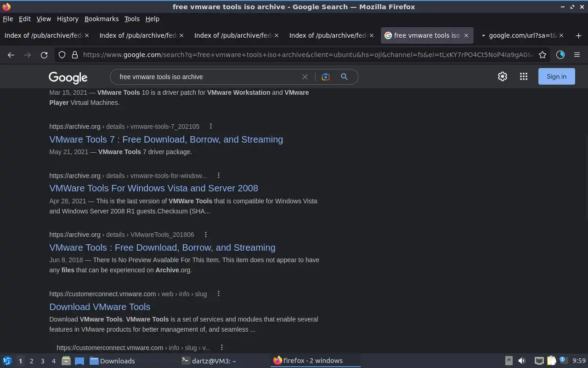
Task: Reload the current Google search page
Action: point(44,55)
